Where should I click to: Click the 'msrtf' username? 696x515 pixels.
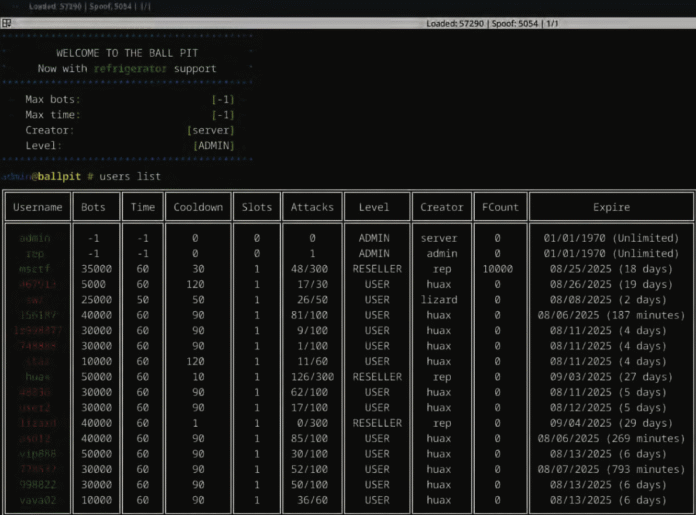click(35, 269)
